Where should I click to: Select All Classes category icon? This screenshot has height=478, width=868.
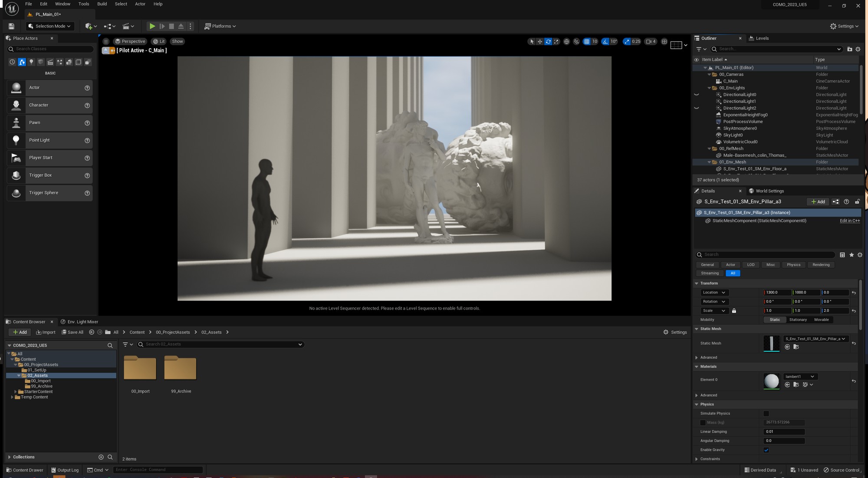[x=88, y=62]
